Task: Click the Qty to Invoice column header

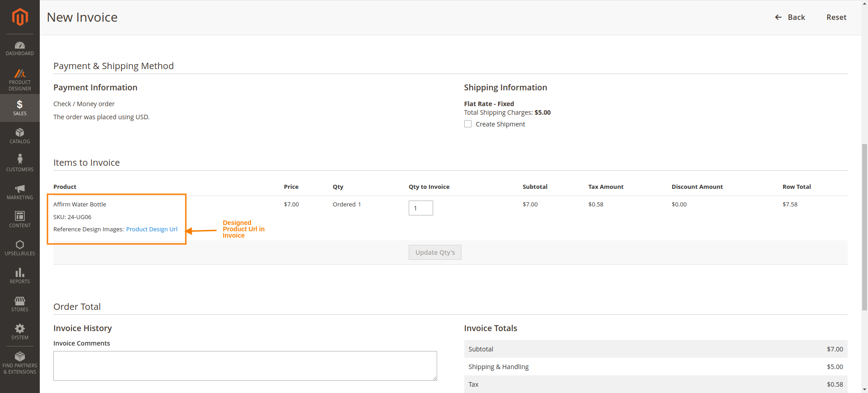Action: 429,187
